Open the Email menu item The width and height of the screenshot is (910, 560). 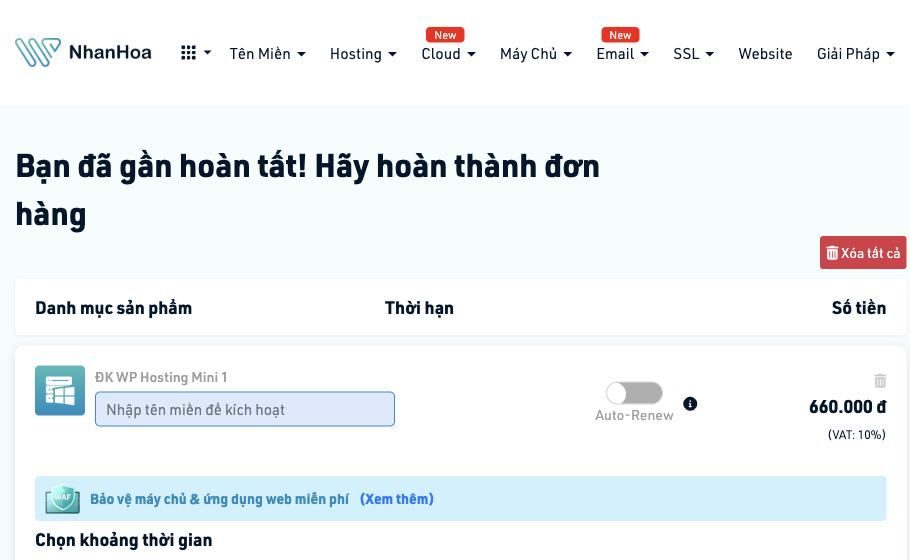tap(622, 54)
